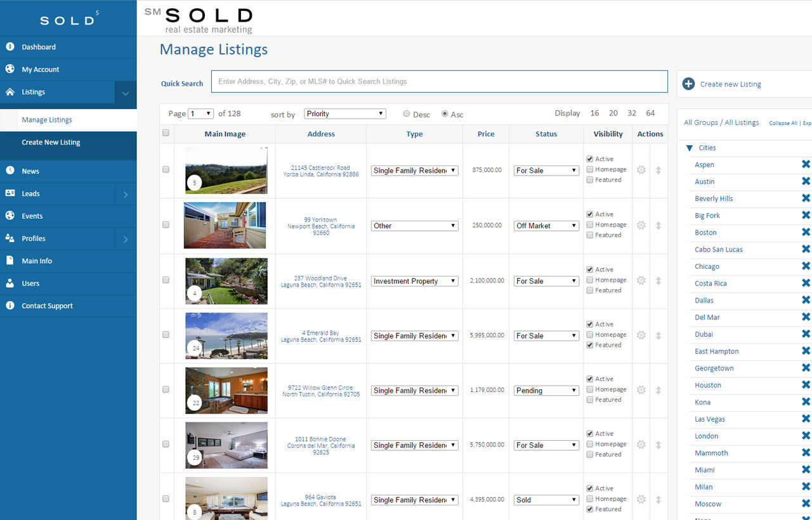This screenshot has height=520, width=812.
Task: Click the Collapse All link
Action: click(x=783, y=123)
